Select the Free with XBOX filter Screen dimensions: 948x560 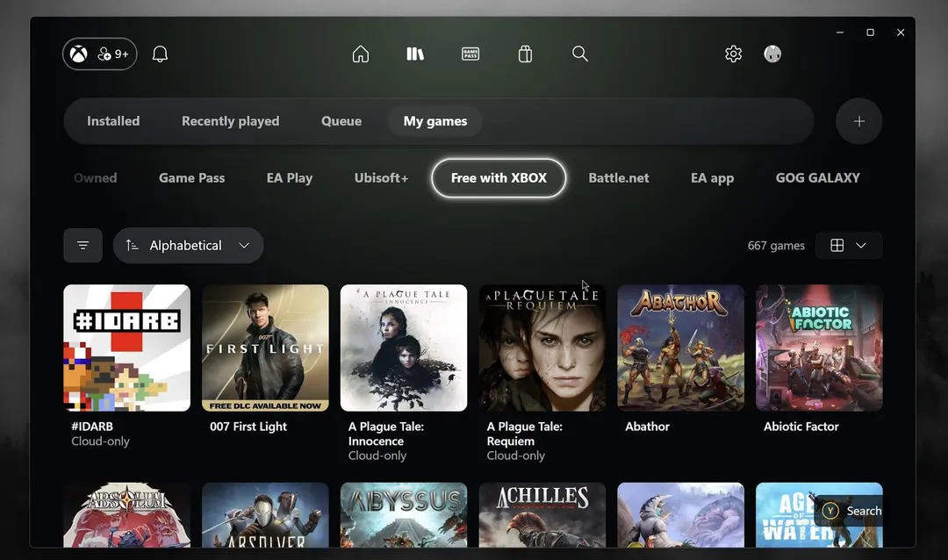499,178
